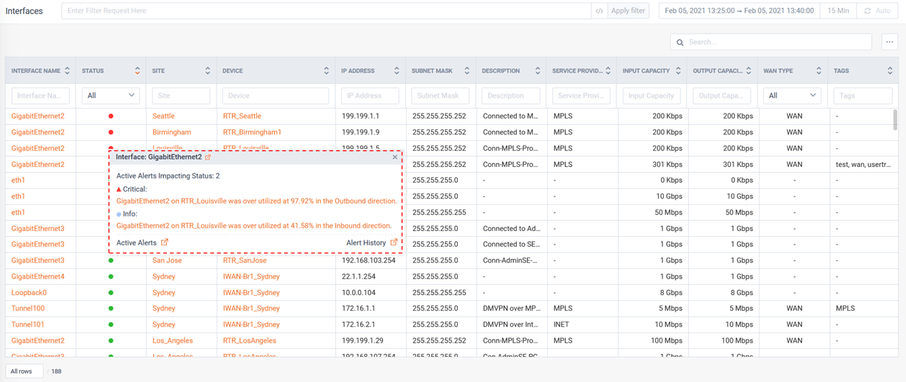
Task: Click the Alert History link in popup
Action: click(366, 243)
